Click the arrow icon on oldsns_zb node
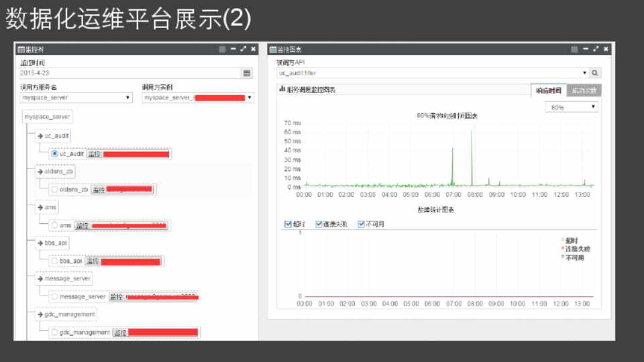Image resolution: width=644 pixels, height=362 pixels. pyautogui.click(x=40, y=172)
